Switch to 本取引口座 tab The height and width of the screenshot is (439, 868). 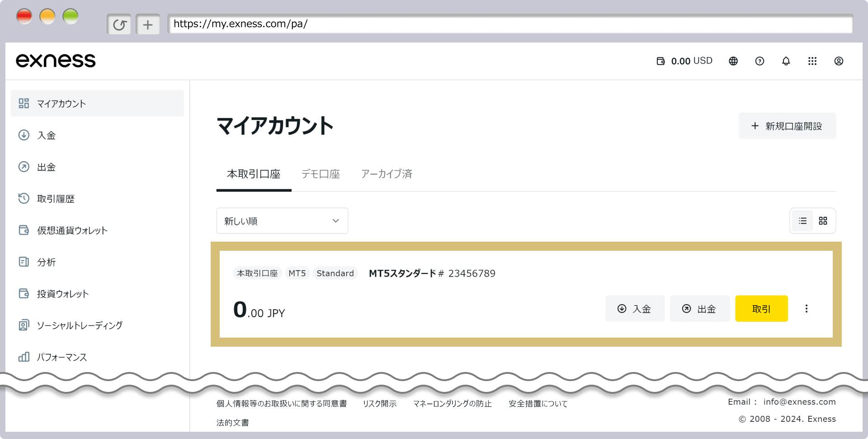pyautogui.click(x=254, y=174)
